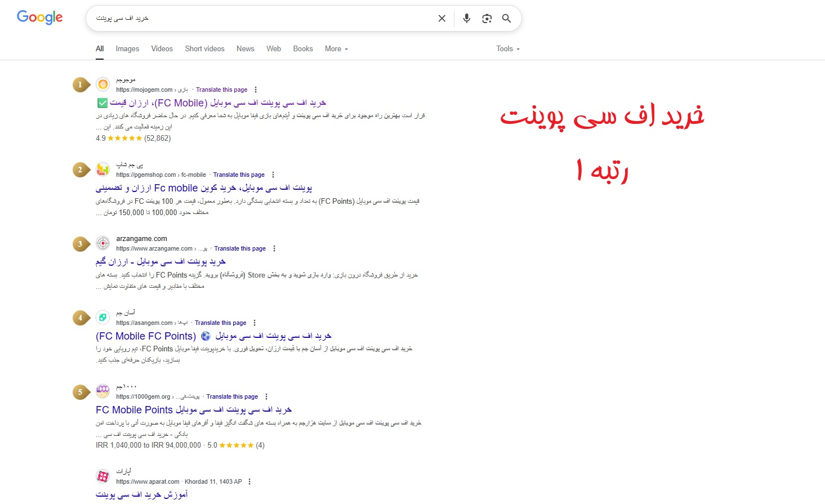Translate the pgemshop.com result page
This screenshot has height=504, width=825.
point(239,175)
